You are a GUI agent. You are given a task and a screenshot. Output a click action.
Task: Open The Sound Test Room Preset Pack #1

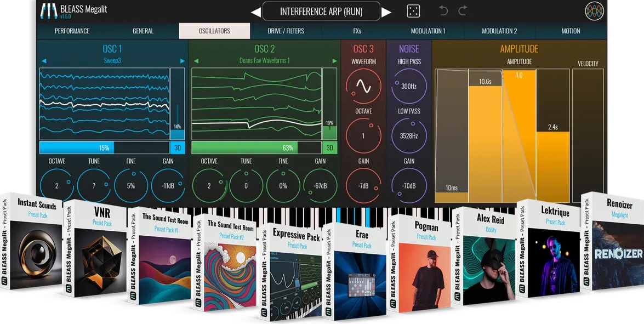(160, 256)
